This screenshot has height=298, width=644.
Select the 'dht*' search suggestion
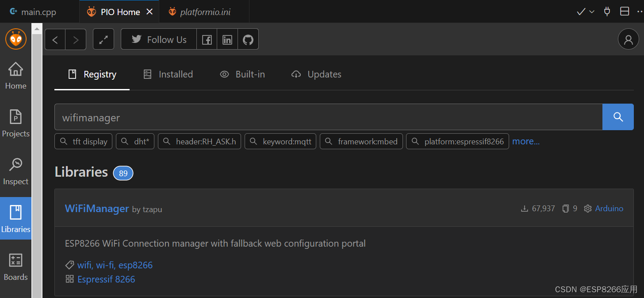(x=135, y=142)
